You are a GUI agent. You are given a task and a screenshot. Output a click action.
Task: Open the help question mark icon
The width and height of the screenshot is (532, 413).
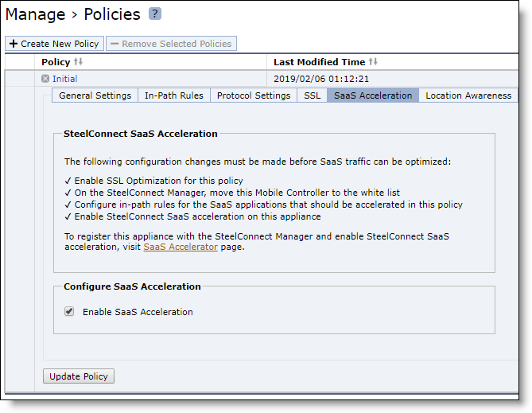155,14
